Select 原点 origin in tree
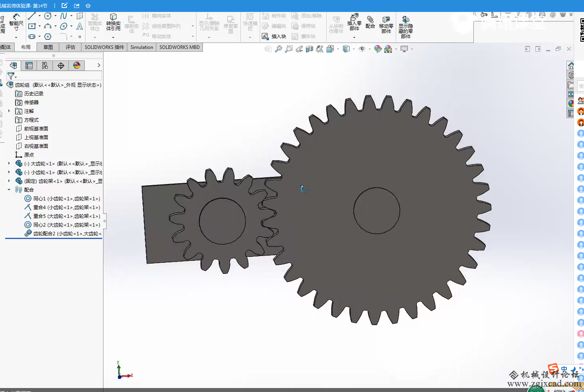584x392 pixels. click(x=29, y=155)
